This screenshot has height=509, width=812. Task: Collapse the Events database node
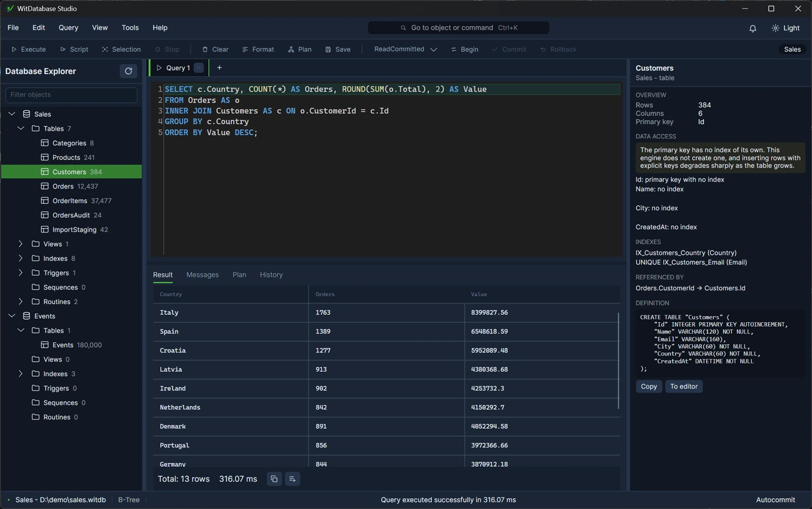tap(12, 316)
